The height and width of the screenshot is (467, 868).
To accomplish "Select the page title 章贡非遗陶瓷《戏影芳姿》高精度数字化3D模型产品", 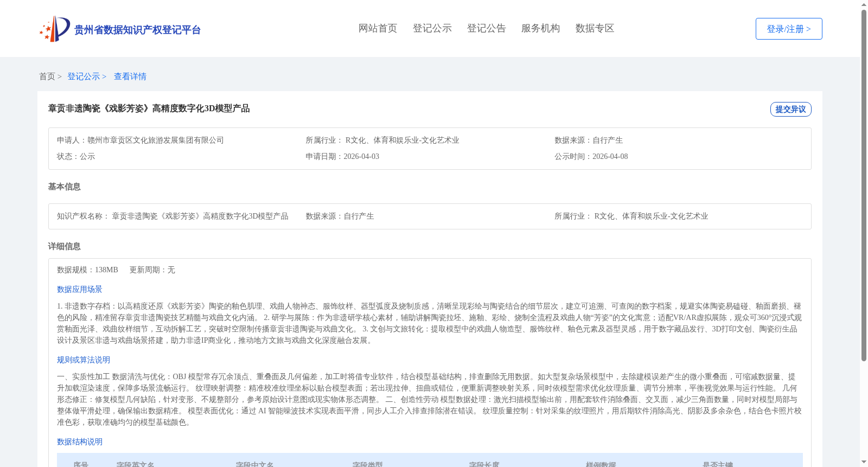I will click(x=149, y=108).
